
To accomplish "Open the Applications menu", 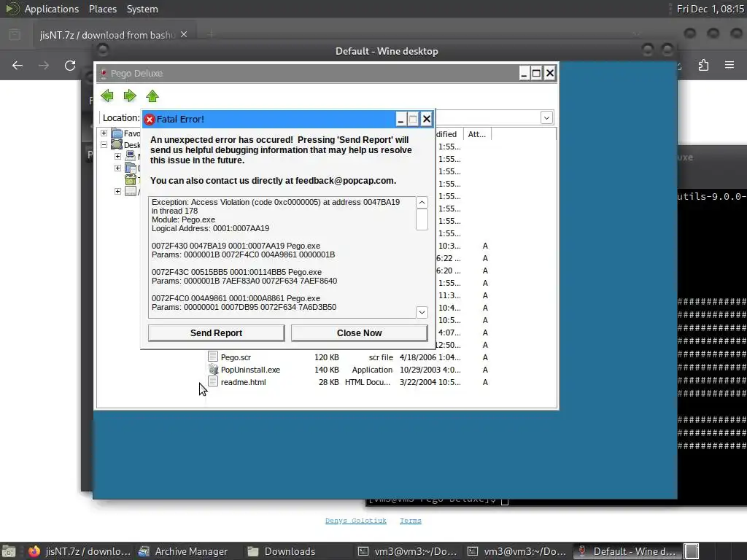I will click(x=52, y=9).
